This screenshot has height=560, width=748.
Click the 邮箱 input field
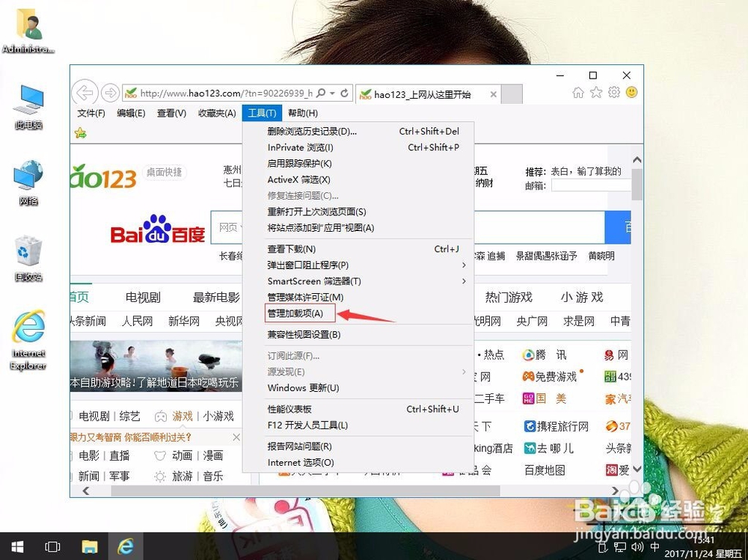point(591,185)
